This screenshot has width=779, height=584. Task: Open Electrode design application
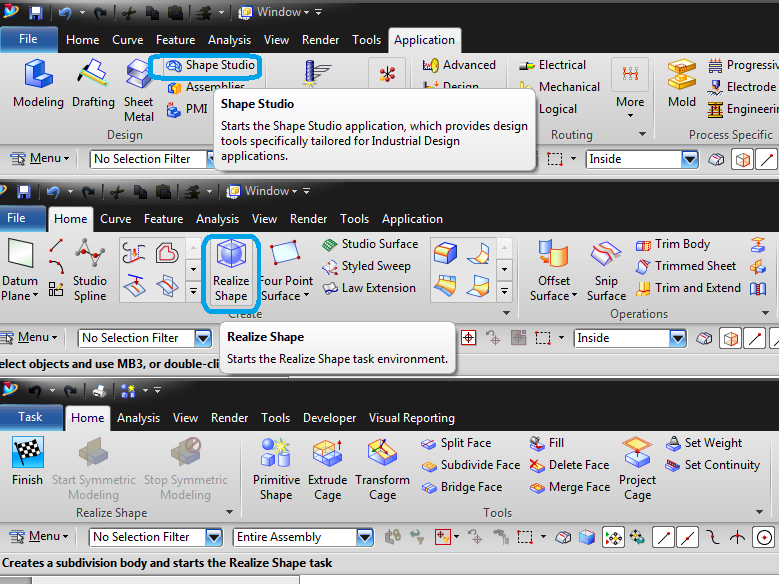click(742, 87)
